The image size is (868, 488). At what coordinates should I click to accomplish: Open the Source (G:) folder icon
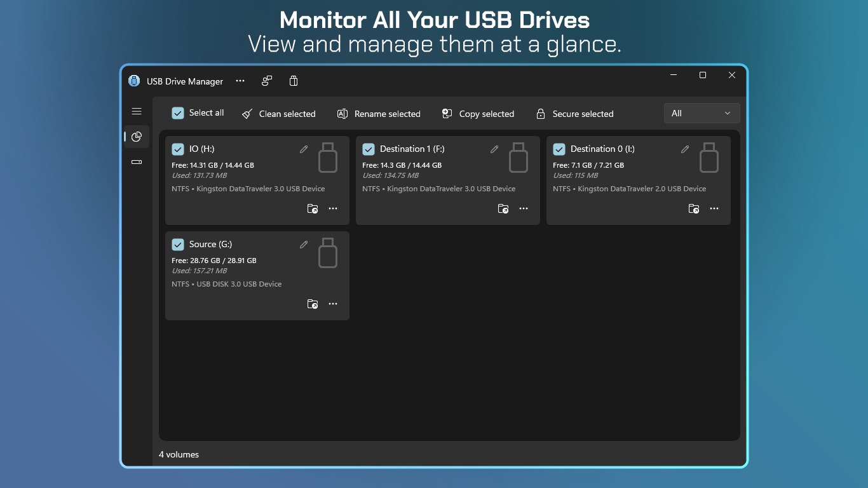(313, 304)
